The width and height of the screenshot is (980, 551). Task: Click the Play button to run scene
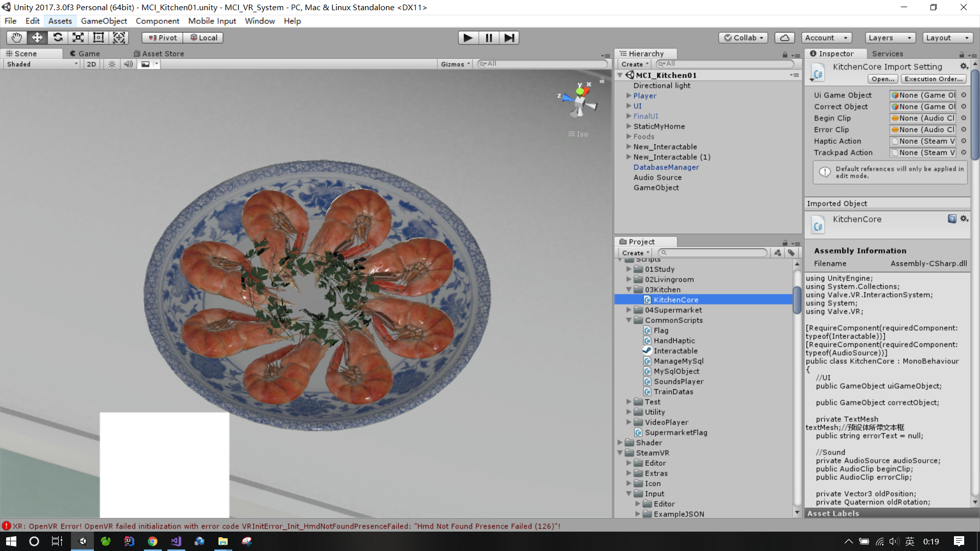[x=467, y=38]
